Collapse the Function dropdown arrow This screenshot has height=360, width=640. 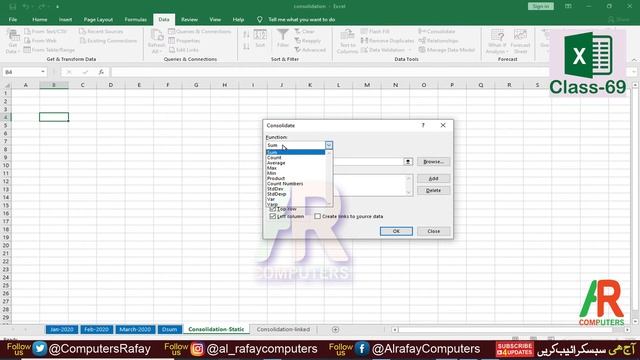point(329,145)
